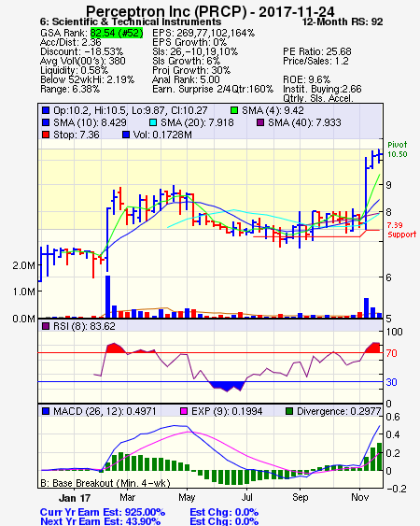Screen dimensions: 420x526
Task: Click the ROE: 9.6% value
Action: [307, 79]
